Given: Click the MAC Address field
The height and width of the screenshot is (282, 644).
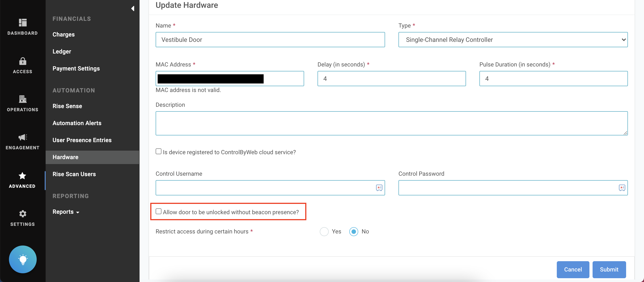Looking at the screenshot, I should click(230, 79).
